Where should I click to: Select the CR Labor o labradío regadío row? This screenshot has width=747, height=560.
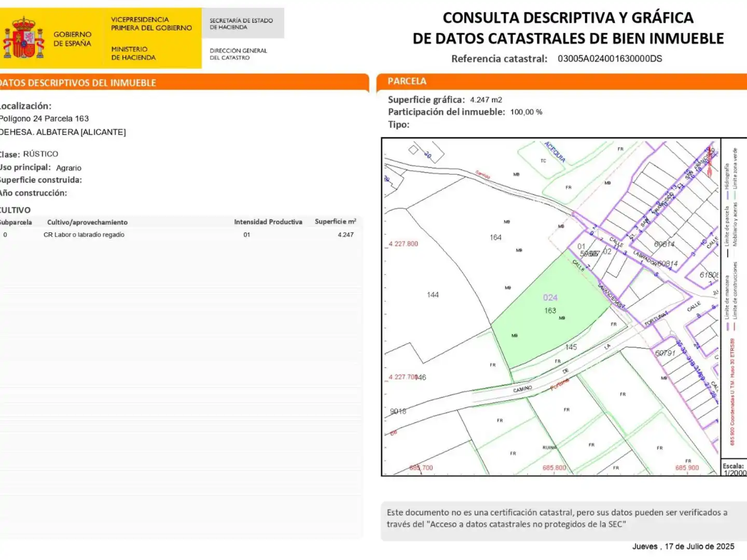pyautogui.click(x=181, y=235)
